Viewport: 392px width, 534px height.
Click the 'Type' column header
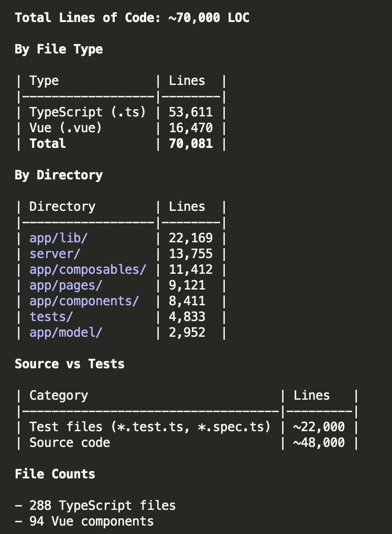click(44, 81)
